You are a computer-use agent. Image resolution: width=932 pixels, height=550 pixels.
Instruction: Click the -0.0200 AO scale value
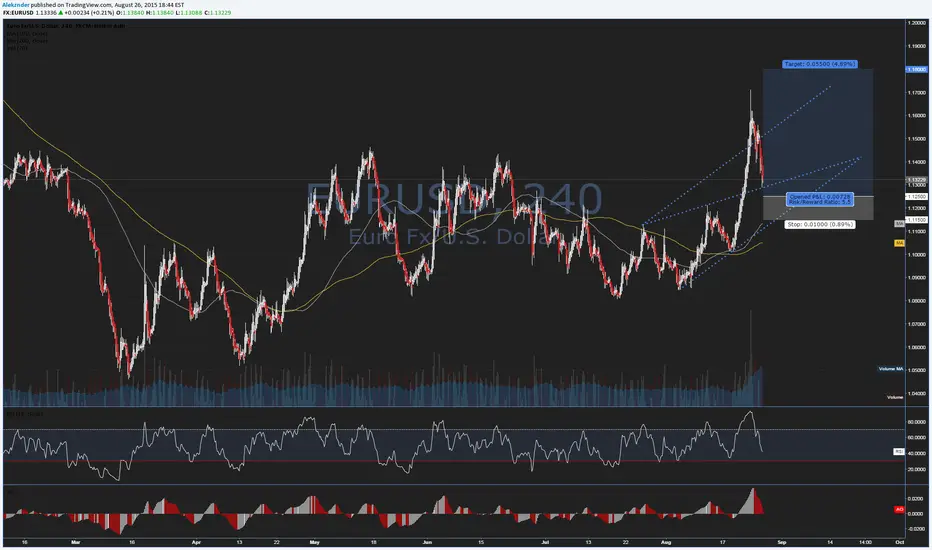[917, 529]
